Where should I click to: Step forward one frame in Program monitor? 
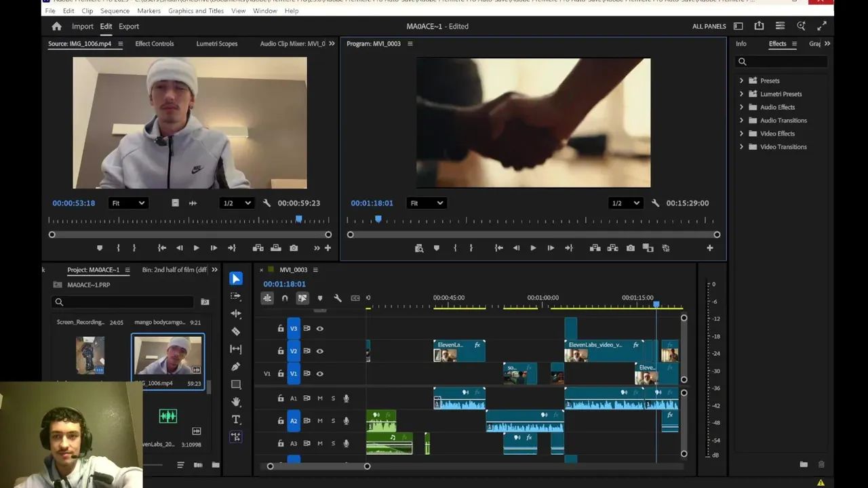click(551, 248)
